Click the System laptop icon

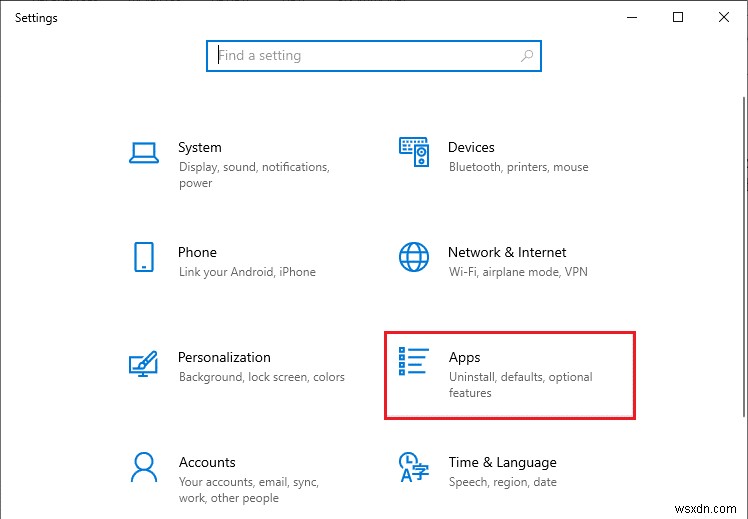[x=144, y=153]
